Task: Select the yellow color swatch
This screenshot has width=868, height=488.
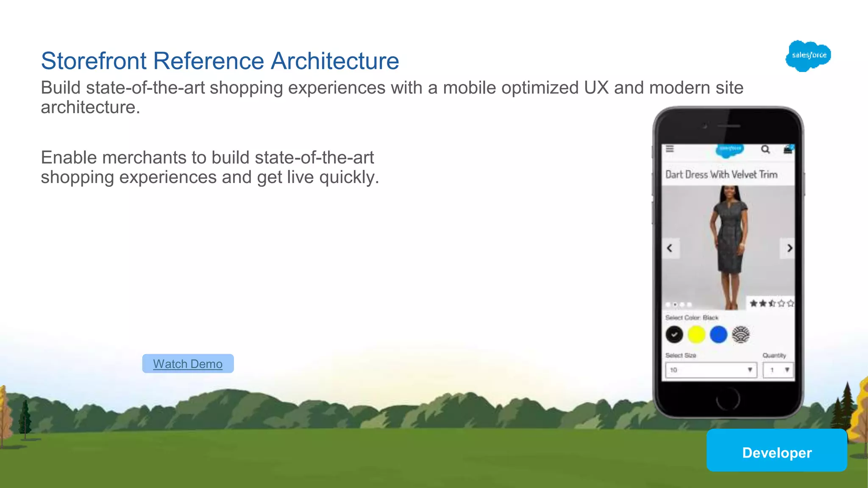Action: 696,335
